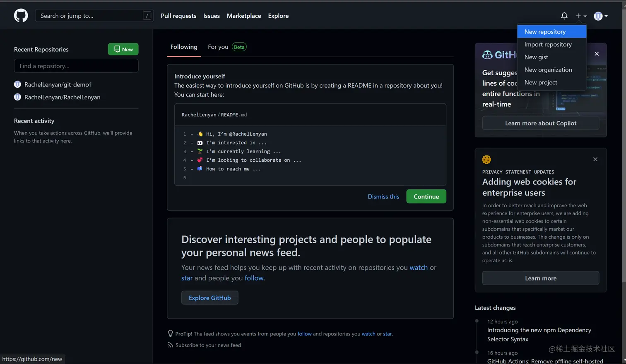Image resolution: width=626 pixels, height=364 pixels.
Task: Open RachelLenyan/git-demo1 repository
Action: (58, 84)
